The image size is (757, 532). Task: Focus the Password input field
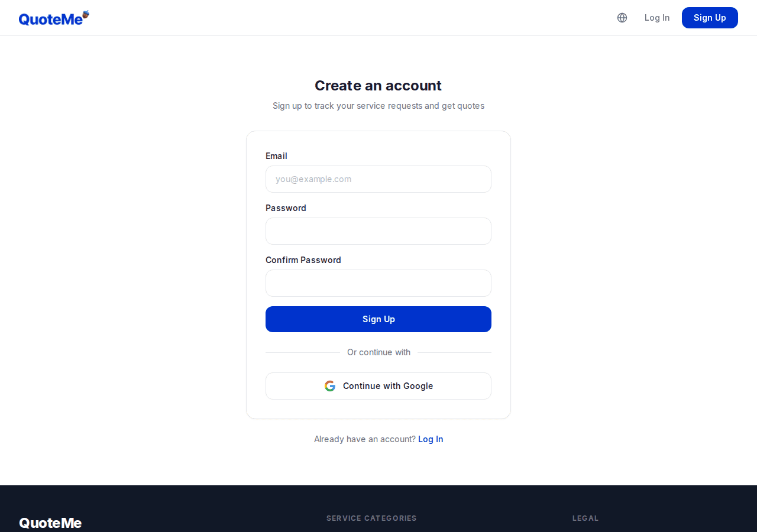pyautogui.click(x=378, y=231)
